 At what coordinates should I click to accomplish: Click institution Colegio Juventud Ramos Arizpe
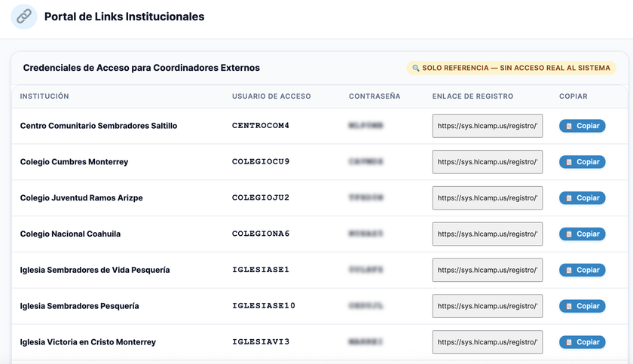pos(81,197)
